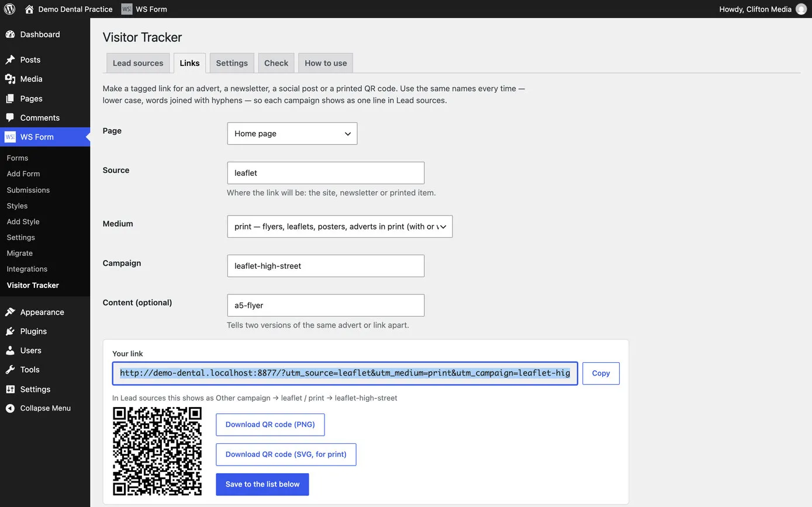Image resolution: width=812 pixels, height=507 pixels.
Task: Open Styles in the WS Form submenu
Action: tap(17, 206)
